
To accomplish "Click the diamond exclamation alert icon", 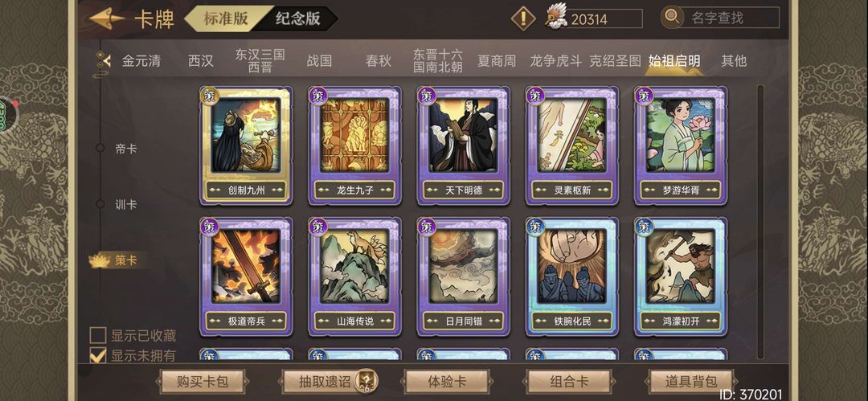I will [x=523, y=18].
